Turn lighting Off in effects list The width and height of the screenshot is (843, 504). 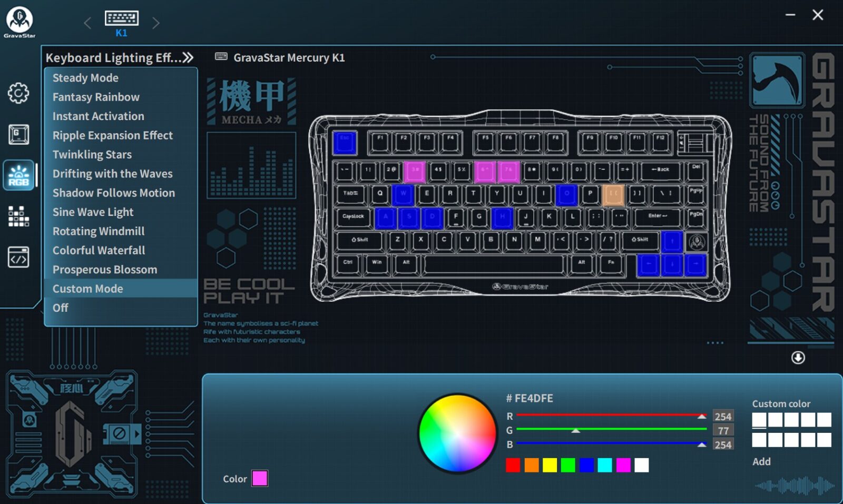[x=60, y=308]
